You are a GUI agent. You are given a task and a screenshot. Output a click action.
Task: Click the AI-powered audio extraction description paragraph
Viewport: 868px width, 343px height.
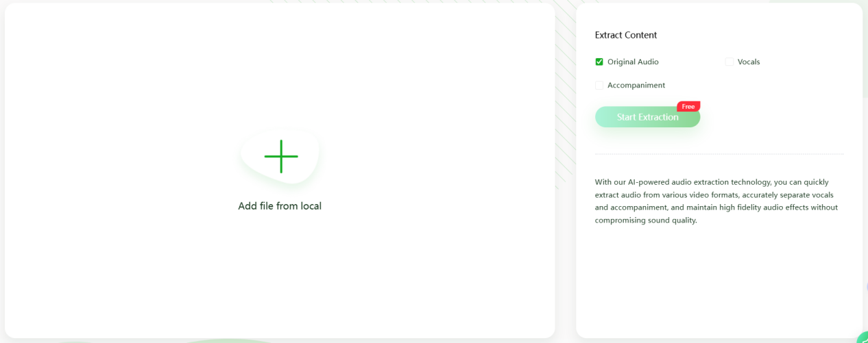[716, 201]
